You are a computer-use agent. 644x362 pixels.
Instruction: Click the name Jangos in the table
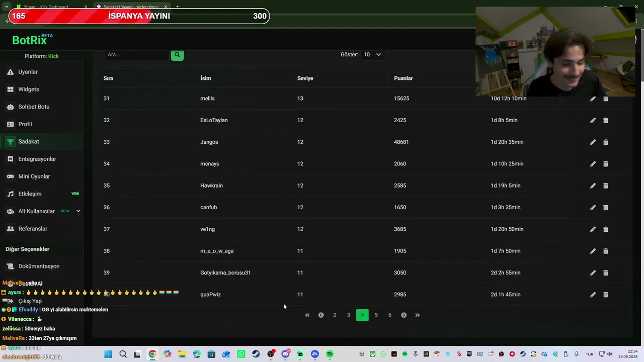pyautogui.click(x=209, y=142)
